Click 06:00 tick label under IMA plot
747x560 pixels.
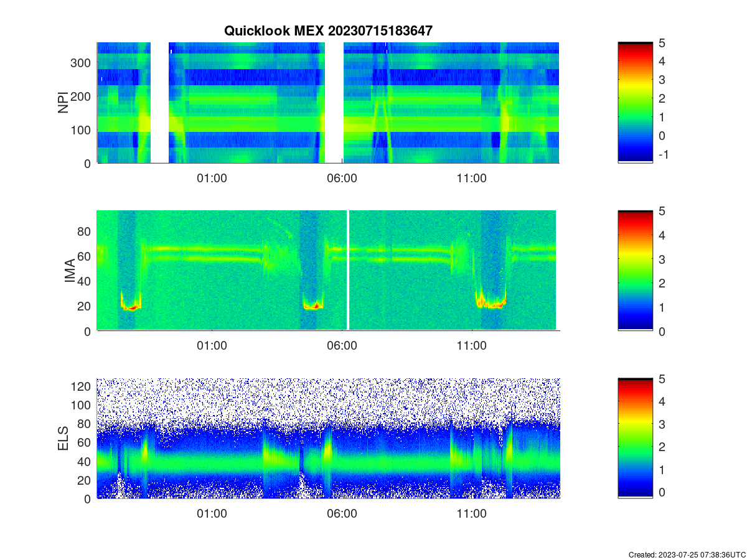[342, 346]
